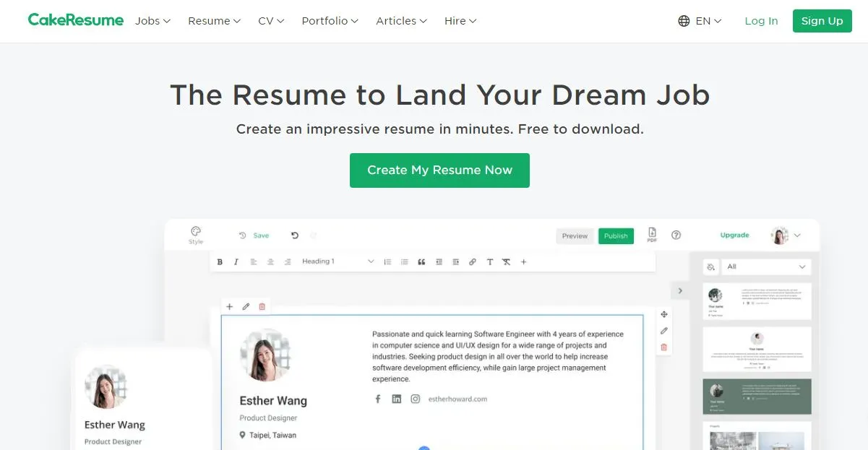The width and height of the screenshot is (868, 450).
Task: Expand the EN language selector
Action: coord(708,21)
